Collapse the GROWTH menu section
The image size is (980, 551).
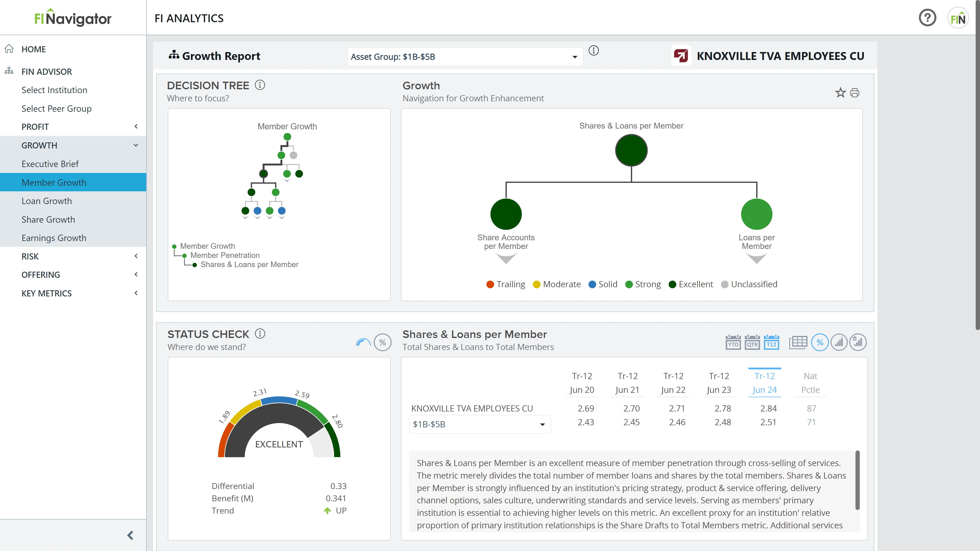(x=73, y=145)
